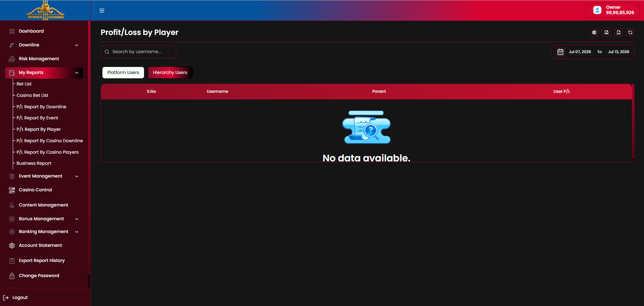Viewport: 644px width, 306px height.
Task: Switch to Platform Users tab
Action: 123,73
